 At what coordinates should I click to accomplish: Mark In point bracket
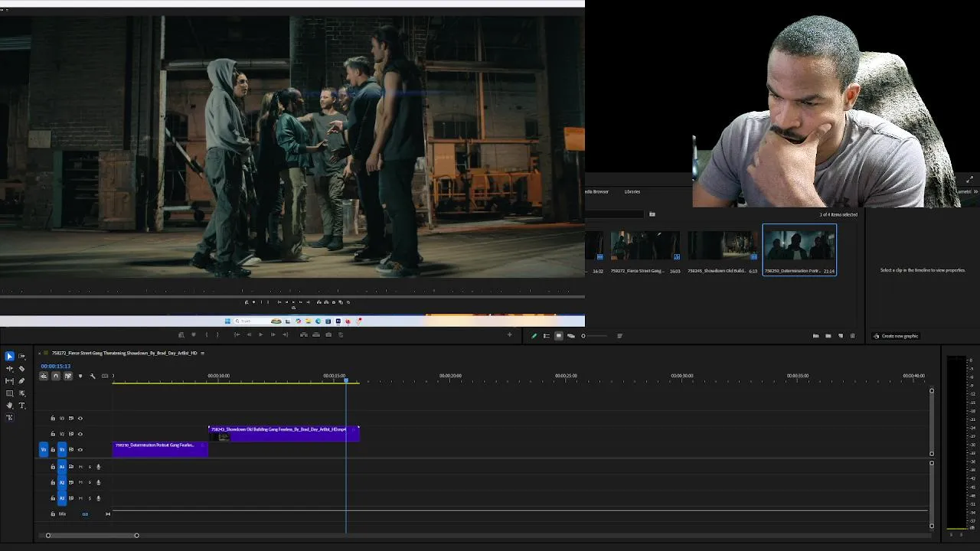coord(206,334)
